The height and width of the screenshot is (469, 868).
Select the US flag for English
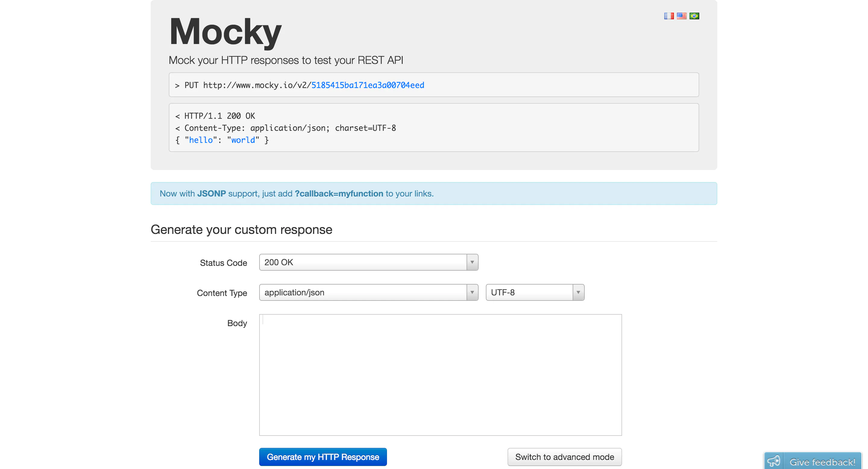(681, 16)
